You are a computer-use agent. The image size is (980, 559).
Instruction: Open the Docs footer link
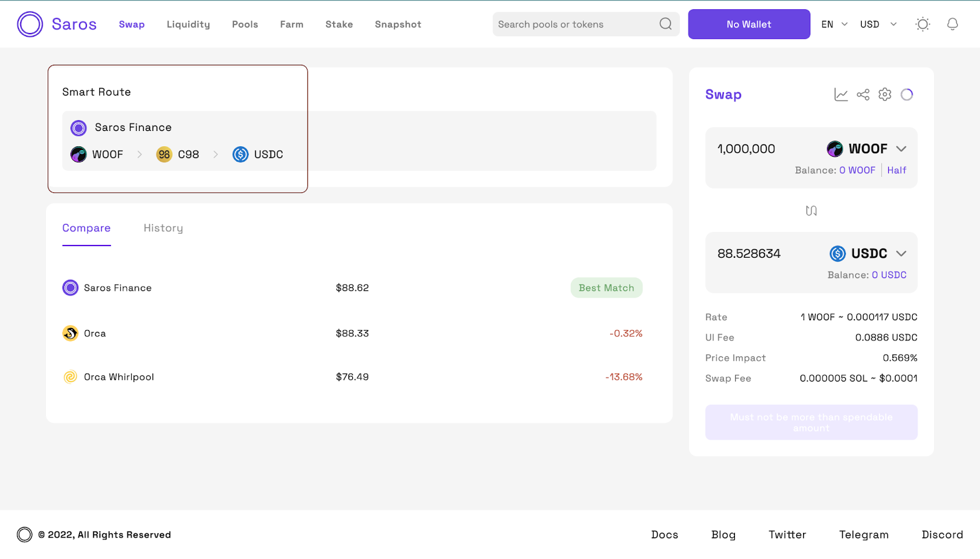click(665, 535)
